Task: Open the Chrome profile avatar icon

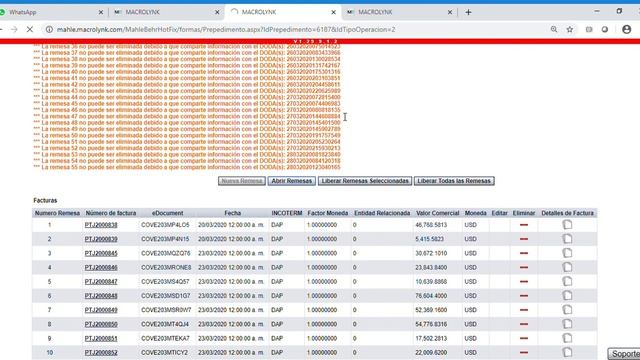Action: click(627, 29)
